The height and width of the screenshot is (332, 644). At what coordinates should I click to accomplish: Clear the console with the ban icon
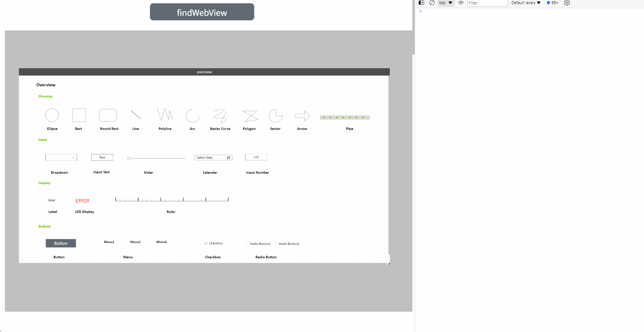pyautogui.click(x=432, y=3)
